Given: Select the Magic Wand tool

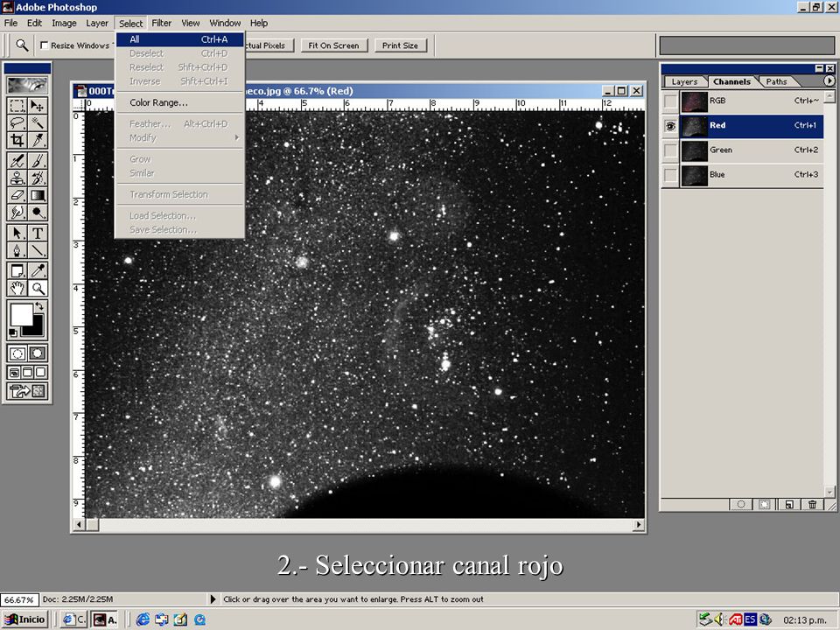Looking at the screenshot, I should (38, 123).
